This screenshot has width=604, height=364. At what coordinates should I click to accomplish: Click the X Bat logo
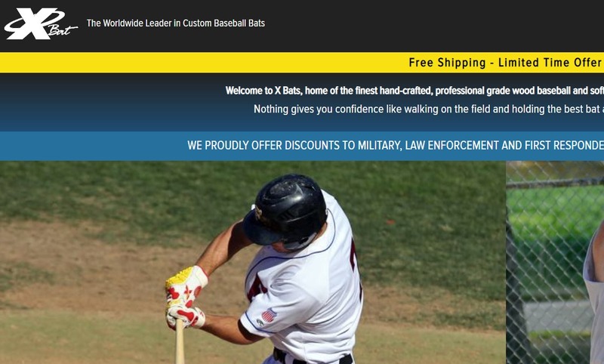coord(41,23)
